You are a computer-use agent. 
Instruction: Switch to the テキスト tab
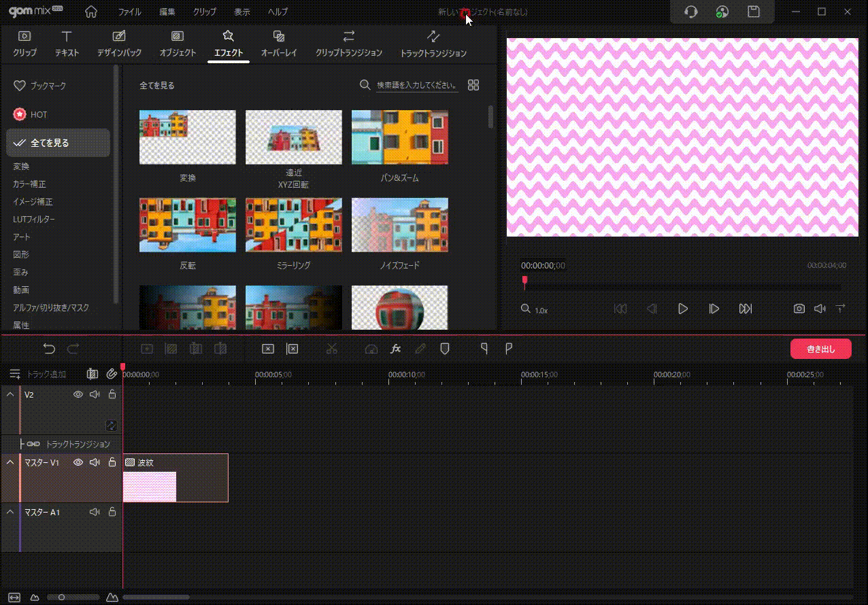[x=67, y=44]
